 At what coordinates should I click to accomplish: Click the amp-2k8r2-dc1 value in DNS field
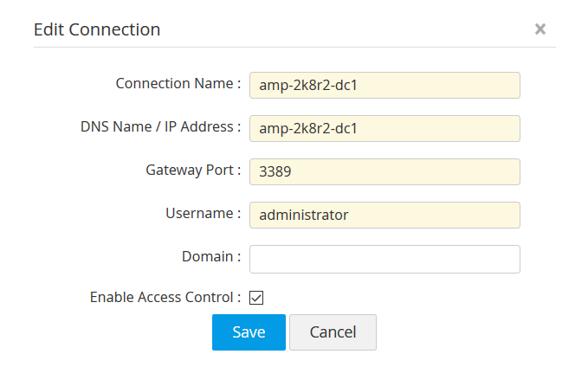click(x=308, y=129)
